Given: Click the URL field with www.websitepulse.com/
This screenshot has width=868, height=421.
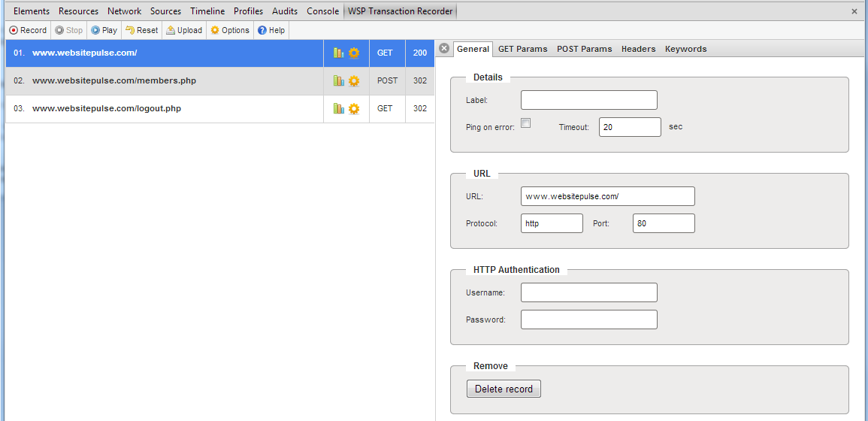Looking at the screenshot, I should (608, 196).
